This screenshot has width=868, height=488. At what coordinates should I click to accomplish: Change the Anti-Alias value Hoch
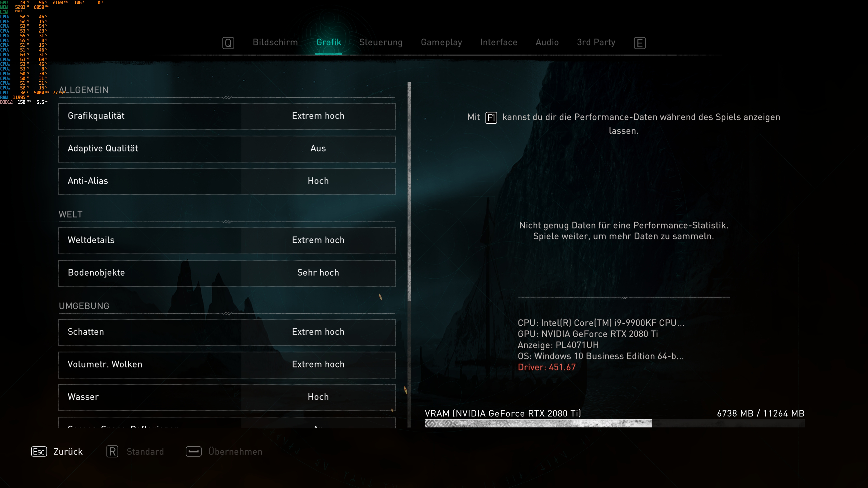pos(318,181)
